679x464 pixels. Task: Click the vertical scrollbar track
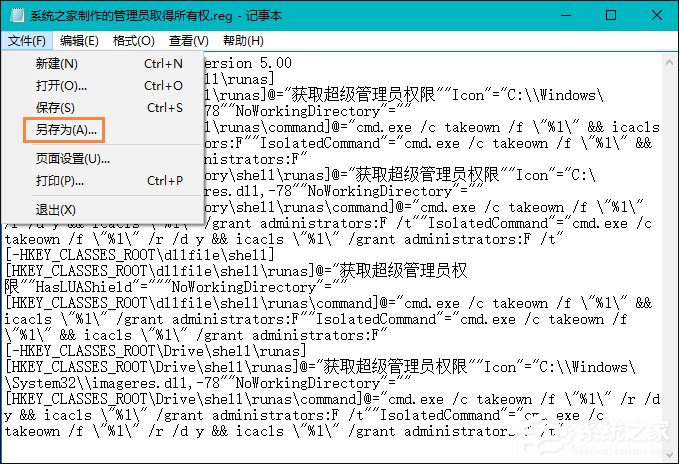pos(669,260)
